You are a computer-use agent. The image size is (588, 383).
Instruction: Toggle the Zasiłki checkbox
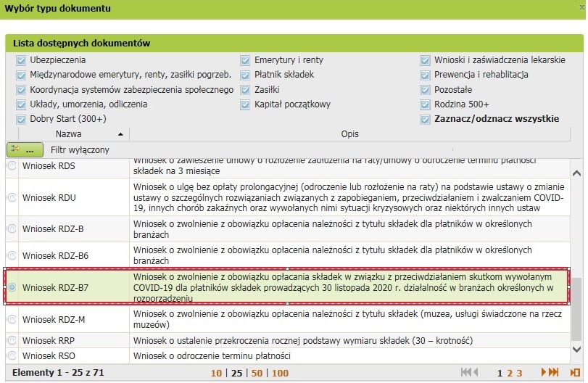245,90
